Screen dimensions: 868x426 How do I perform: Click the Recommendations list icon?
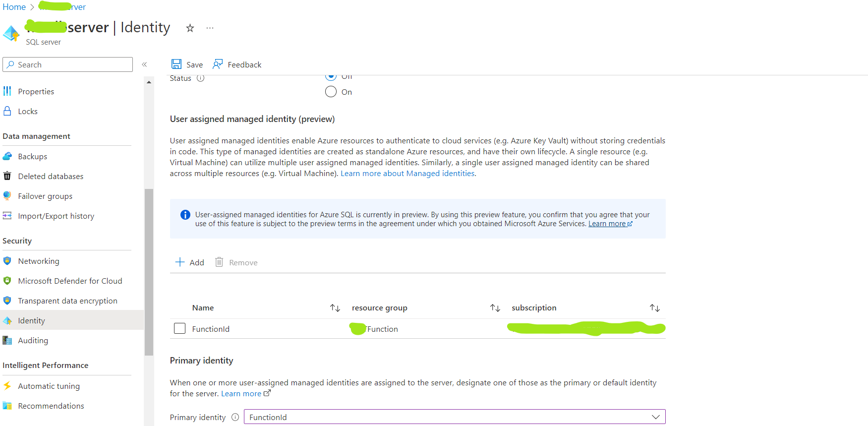7,406
